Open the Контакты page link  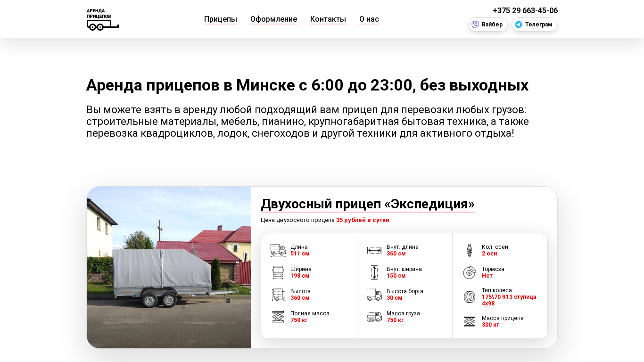click(x=328, y=19)
